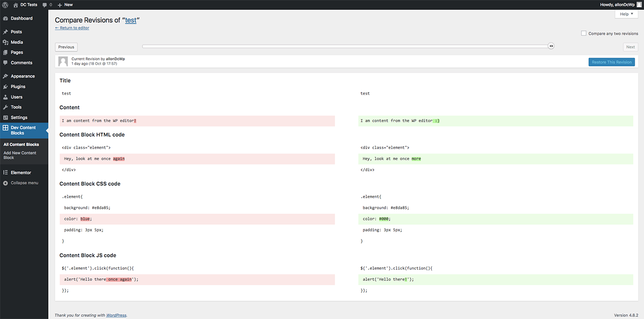Image resolution: width=644 pixels, height=319 pixels.
Task: Open the Plugins menu item
Action: click(24, 87)
